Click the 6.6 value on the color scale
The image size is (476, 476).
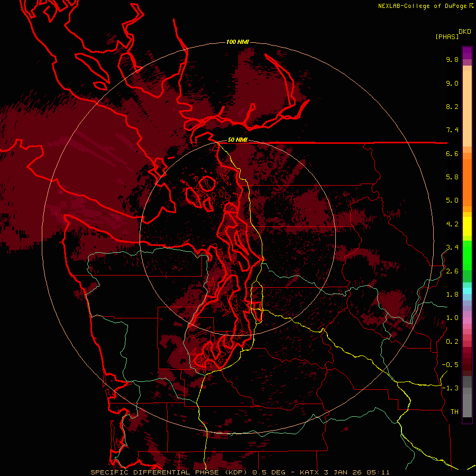(452, 153)
